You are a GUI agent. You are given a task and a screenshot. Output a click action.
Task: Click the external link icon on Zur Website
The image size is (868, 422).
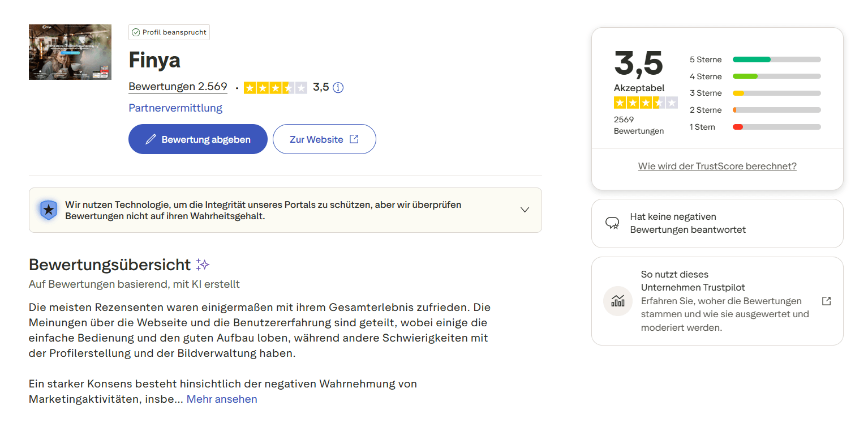point(354,139)
